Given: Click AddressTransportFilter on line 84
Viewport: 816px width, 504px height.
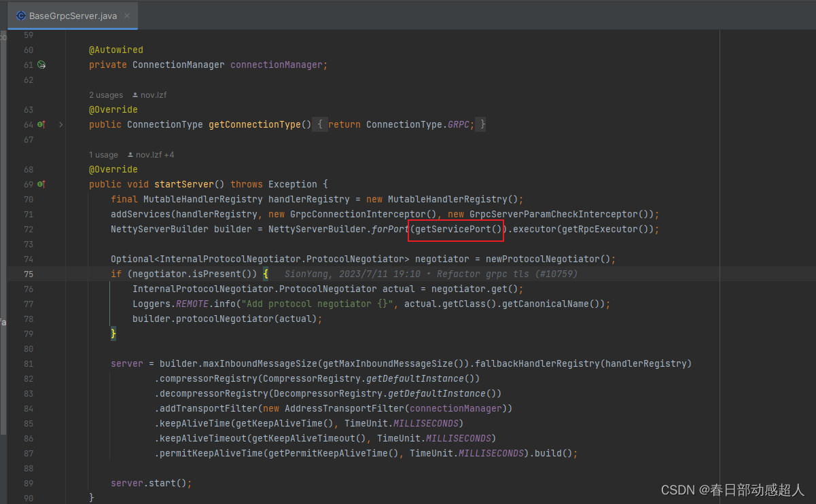Looking at the screenshot, I should pos(344,409).
